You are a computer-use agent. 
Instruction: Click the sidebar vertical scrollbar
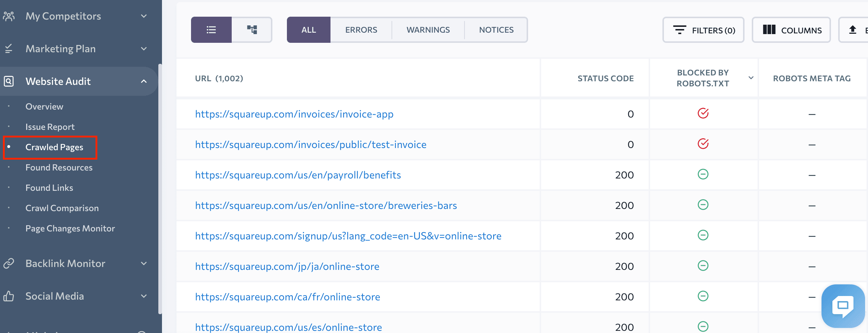[x=160, y=189]
